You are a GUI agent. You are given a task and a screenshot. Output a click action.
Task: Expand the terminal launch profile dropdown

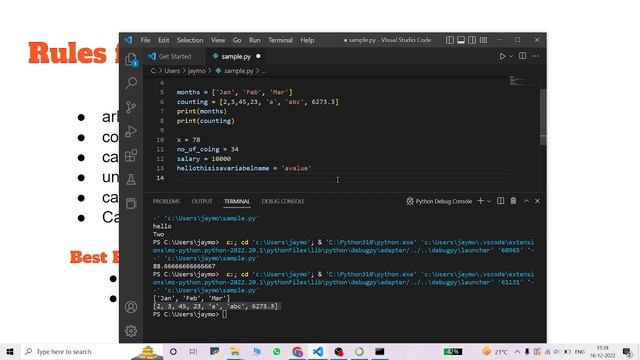tap(489, 201)
